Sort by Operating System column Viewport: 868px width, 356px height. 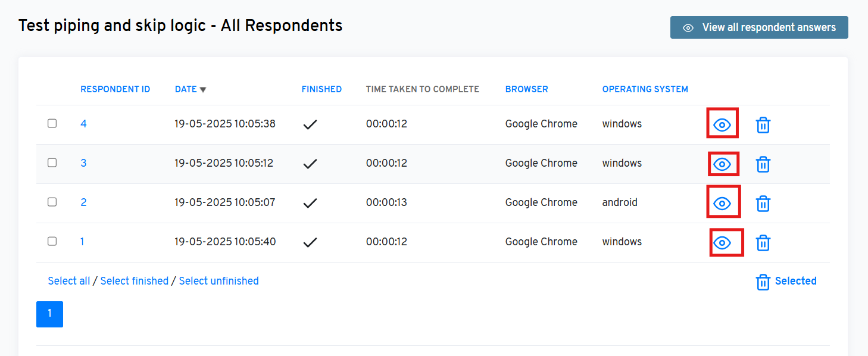point(645,89)
